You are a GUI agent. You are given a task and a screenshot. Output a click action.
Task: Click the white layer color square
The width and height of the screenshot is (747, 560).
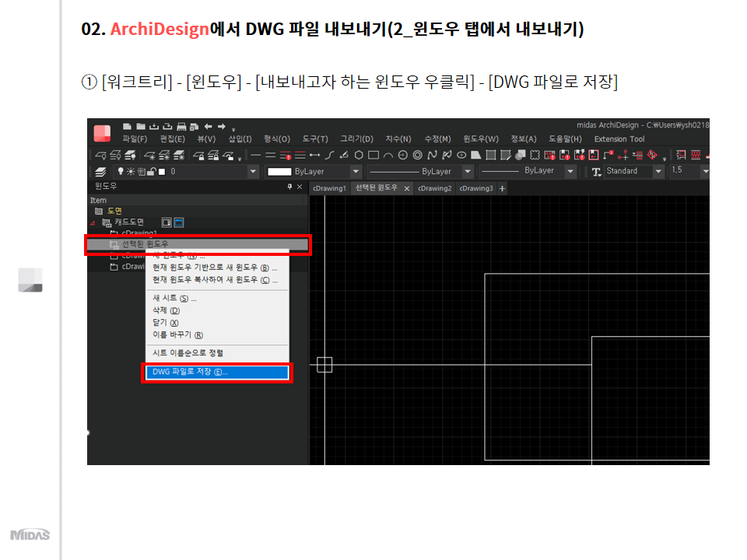pyautogui.click(x=162, y=172)
